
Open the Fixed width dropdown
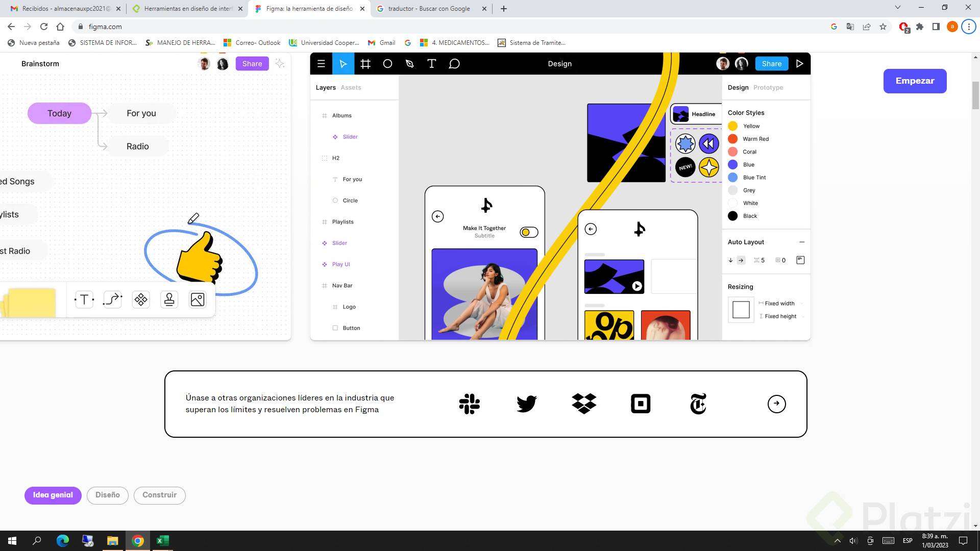pyautogui.click(x=781, y=304)
